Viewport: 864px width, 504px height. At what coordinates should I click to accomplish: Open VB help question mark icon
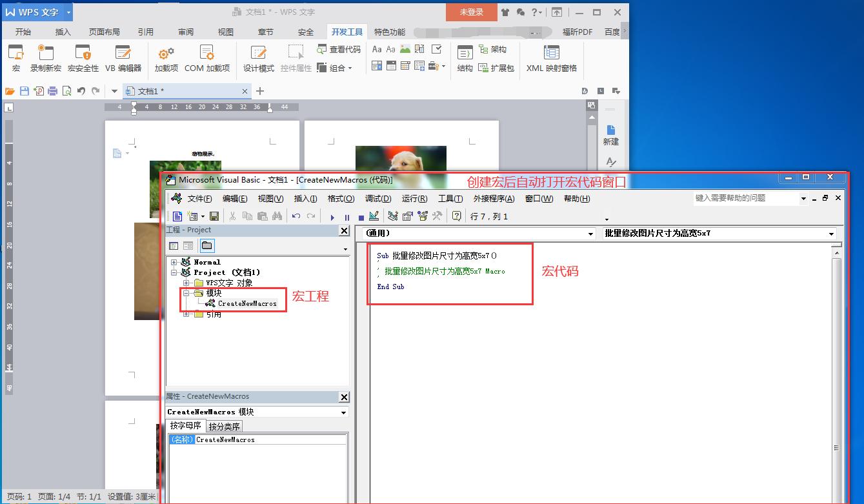(457, 216)
